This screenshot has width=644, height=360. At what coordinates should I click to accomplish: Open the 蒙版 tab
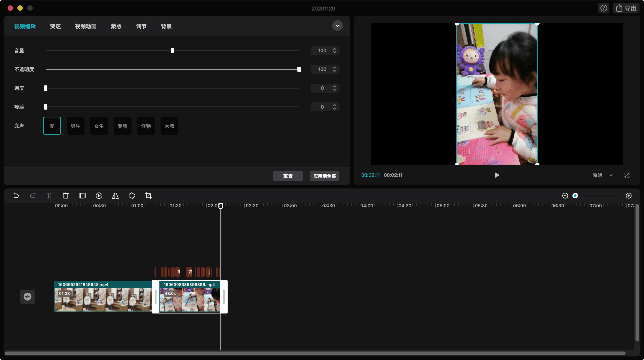click(x=116, y=26)
